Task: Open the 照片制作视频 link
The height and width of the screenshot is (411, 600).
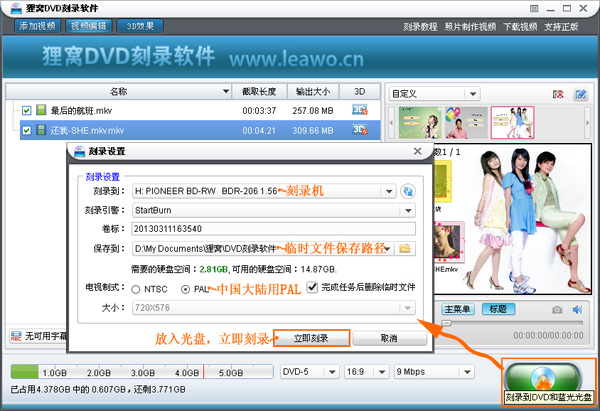Action: coord(470,27)
